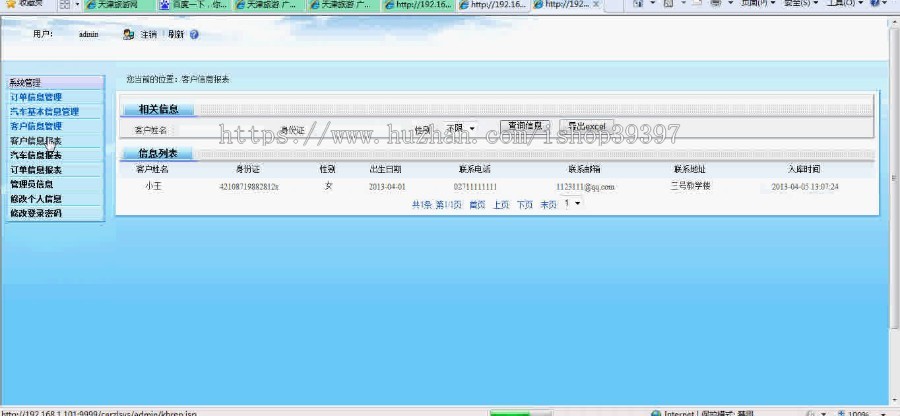900x416 pixels.
Task: Go to 首页 in the pagination
Action: point(477,205)
